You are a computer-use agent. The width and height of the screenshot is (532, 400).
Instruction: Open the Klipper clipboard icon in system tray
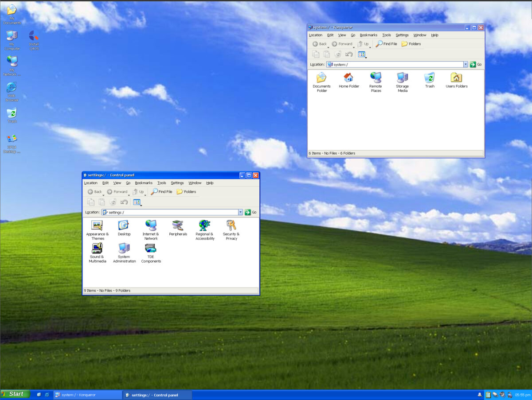pyautogui.click(x=488, y=394)
